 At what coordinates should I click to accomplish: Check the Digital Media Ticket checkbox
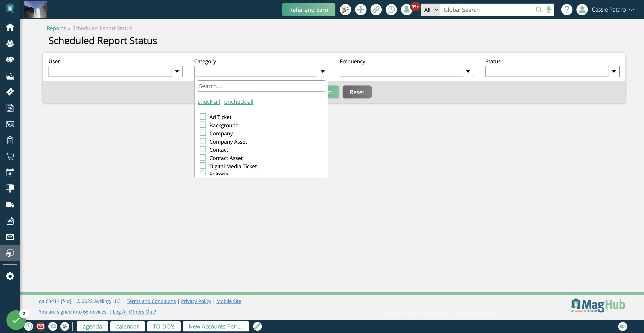pyautogui.click(x=203, y=166)
